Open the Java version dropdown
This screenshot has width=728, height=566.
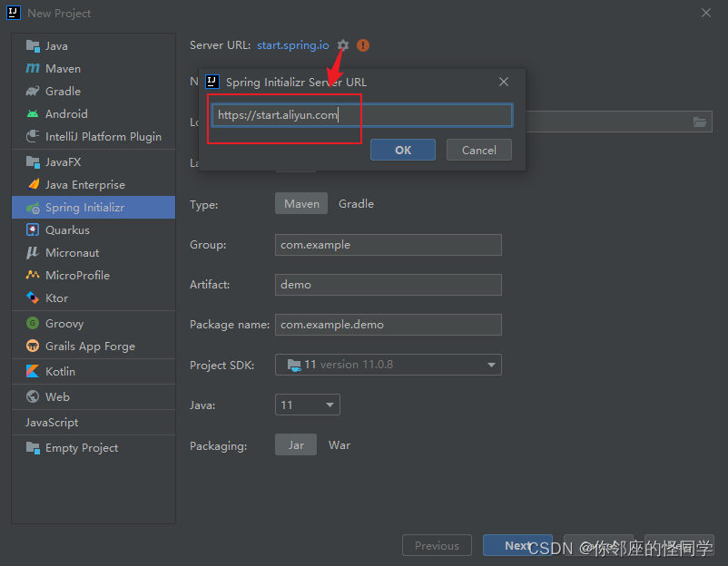pos(308,405)
